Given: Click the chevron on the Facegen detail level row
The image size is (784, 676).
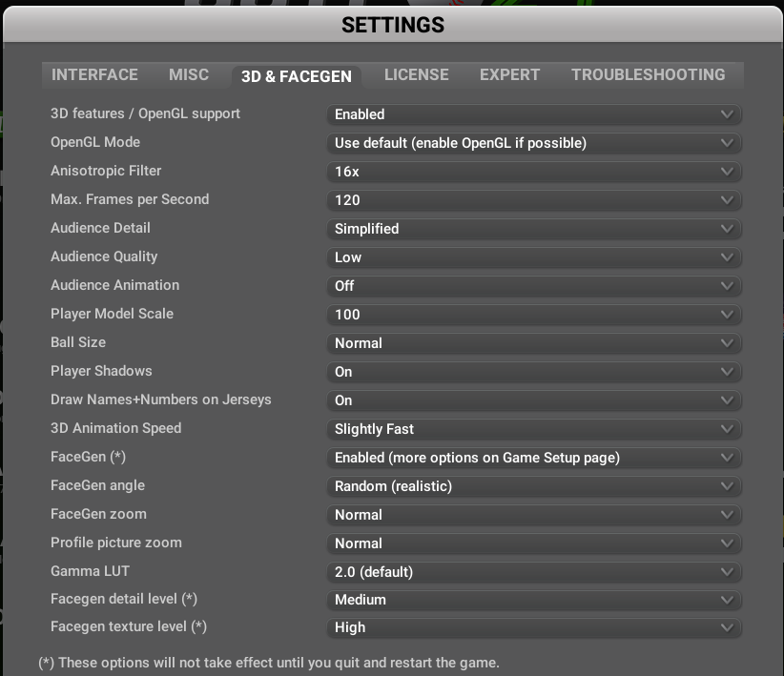Looking at the screenshot, I should click(x=726, y=600).
